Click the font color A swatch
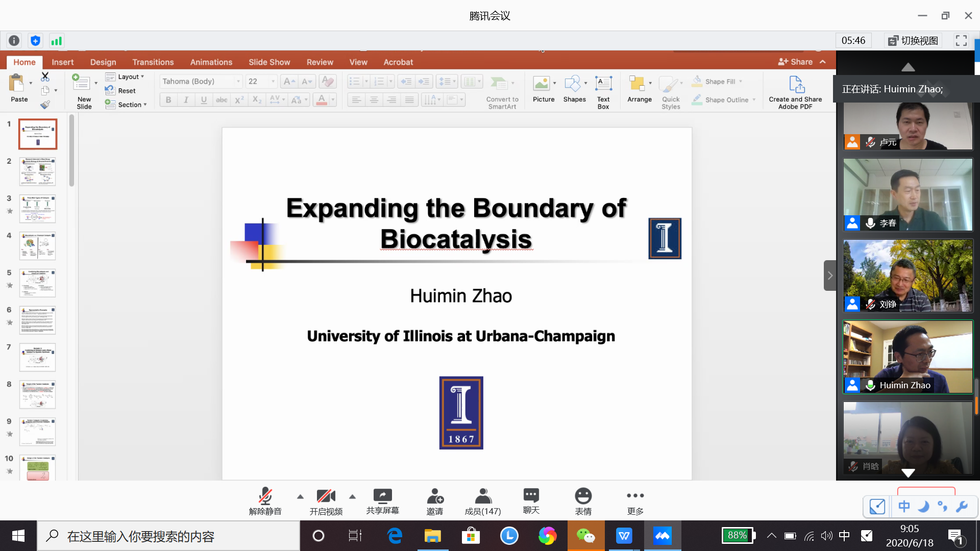This screenshot has height=551, width=980. [322, 99]
